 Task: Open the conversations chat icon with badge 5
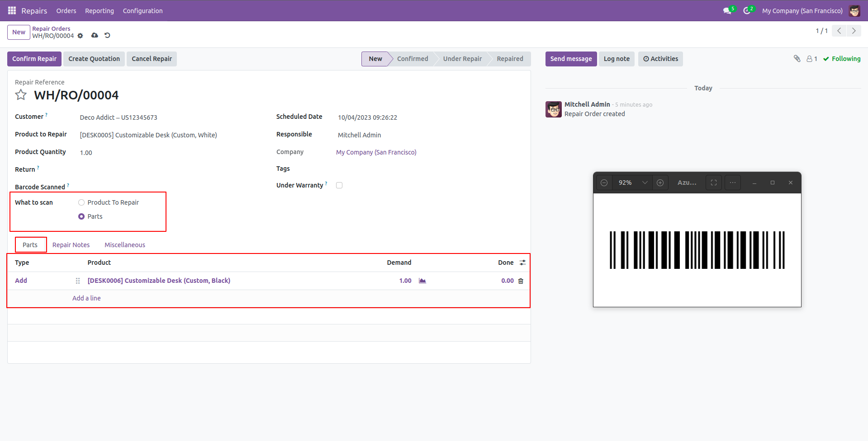(727, 10)
